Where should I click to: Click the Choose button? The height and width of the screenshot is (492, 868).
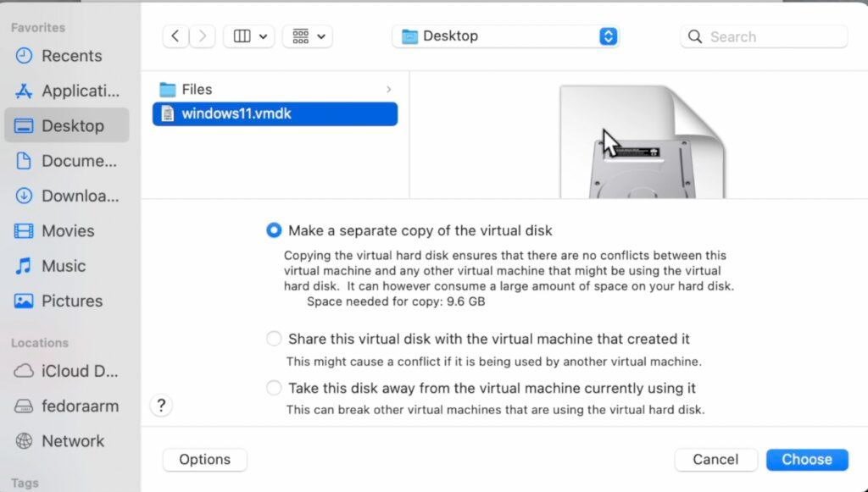coord(807,459)
